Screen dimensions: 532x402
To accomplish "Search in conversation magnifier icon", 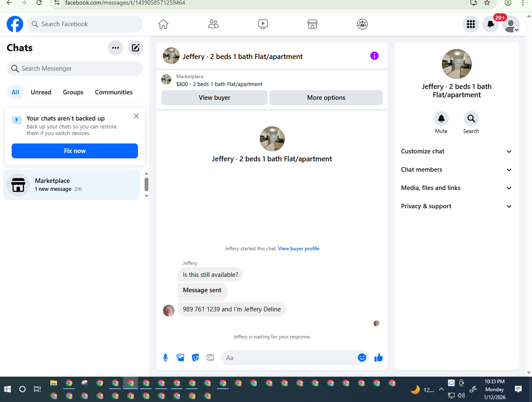I will pyautogui.click(x=471, y=118).
